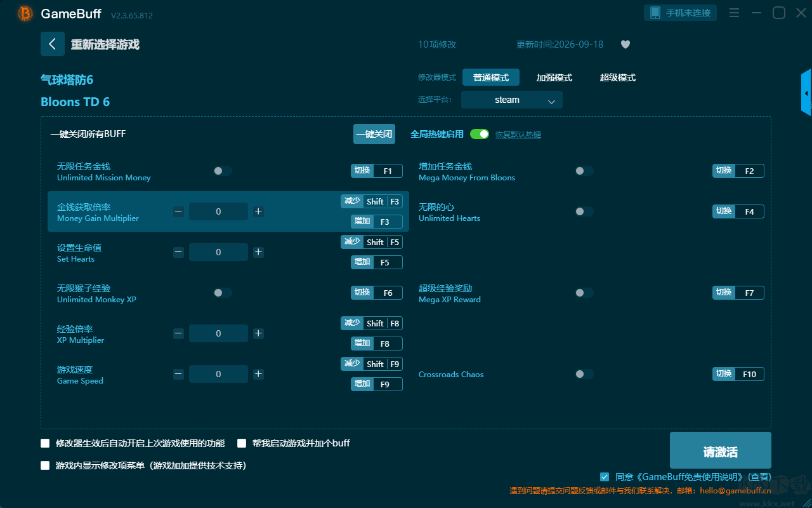Click the 一键关闭 button
This screenshot has width=812, height=508.
[374, 134]
